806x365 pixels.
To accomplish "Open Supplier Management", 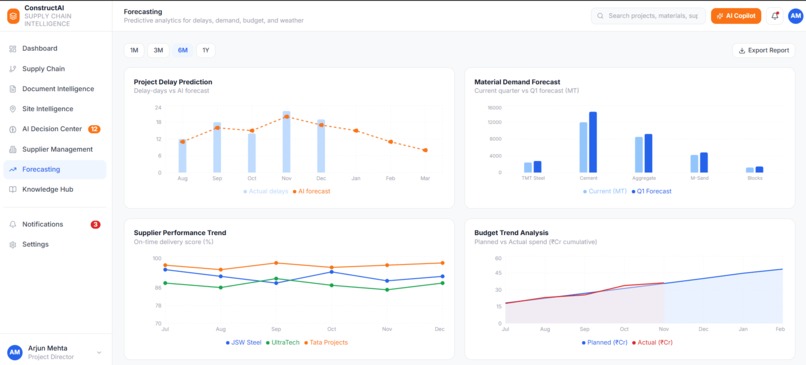I will 54,150.
